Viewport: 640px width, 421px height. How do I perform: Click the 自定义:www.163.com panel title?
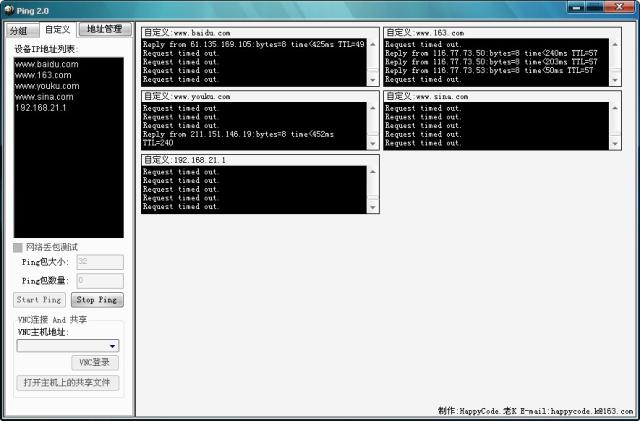[x=425, y=33]
